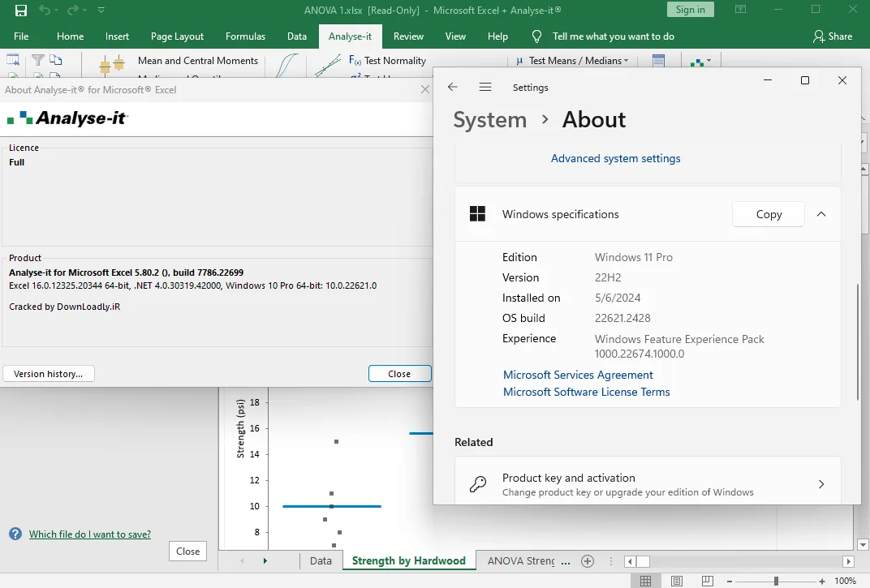Click the filter funnel icon in ribbon
Image resolution: width=870 pixels, height=588 pixels.
[37, 60]
